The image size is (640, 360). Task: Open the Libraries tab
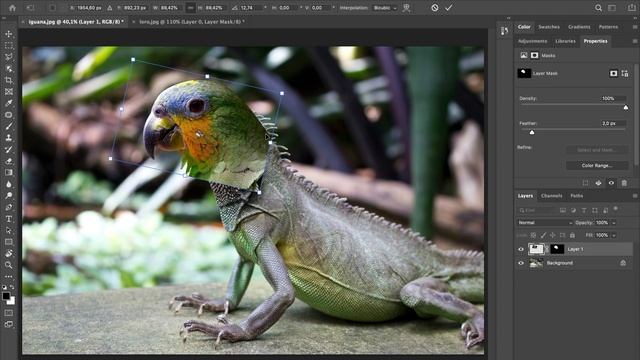pyautogui.click(x=565, y=41)
